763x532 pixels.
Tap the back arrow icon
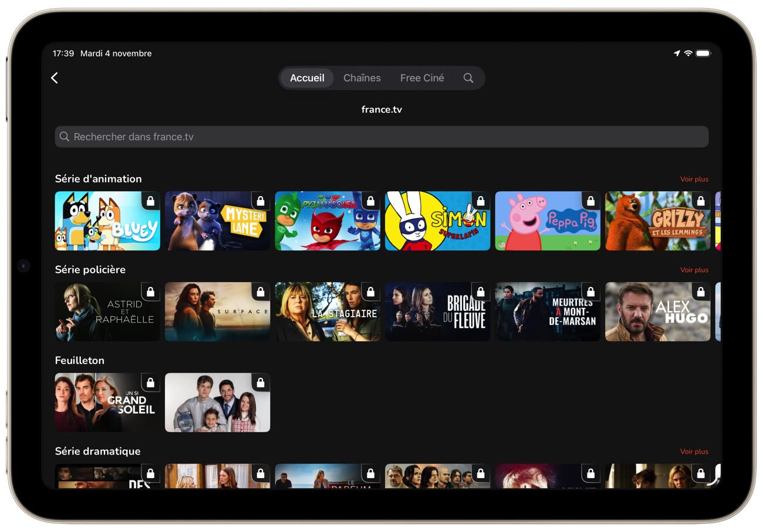pyautogui.click(x=55, y=78)
